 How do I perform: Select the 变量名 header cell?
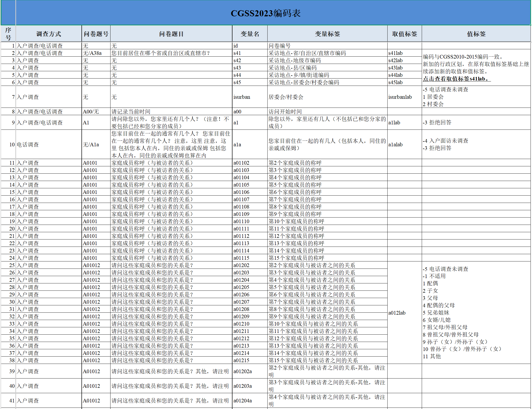pyautogui.click(x=250, y=34)
